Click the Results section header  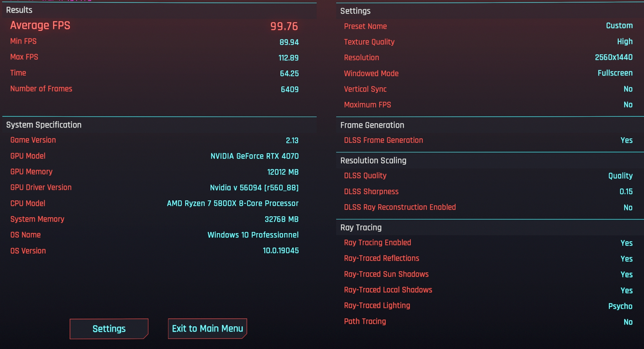[19, 10]
